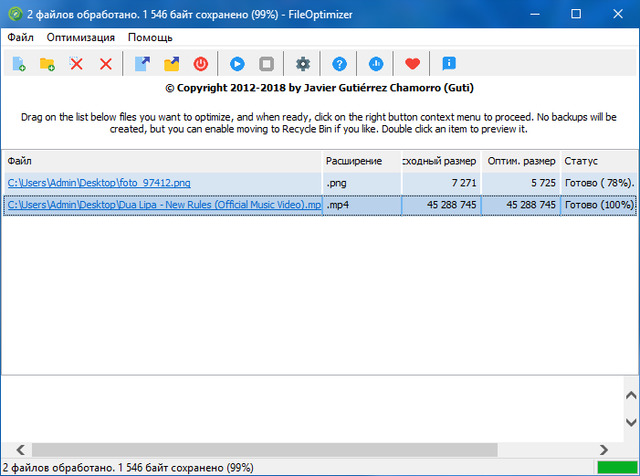Click the Статус column header
This screenshot has width=640, height=476.
point(581,161)
